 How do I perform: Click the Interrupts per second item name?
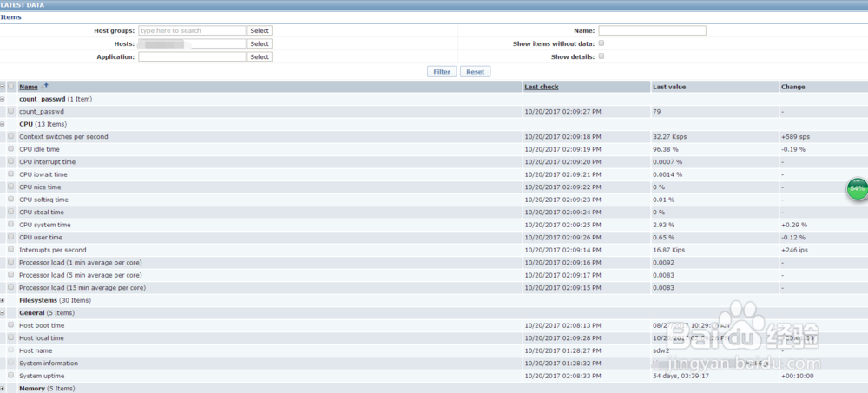[53, 250]
